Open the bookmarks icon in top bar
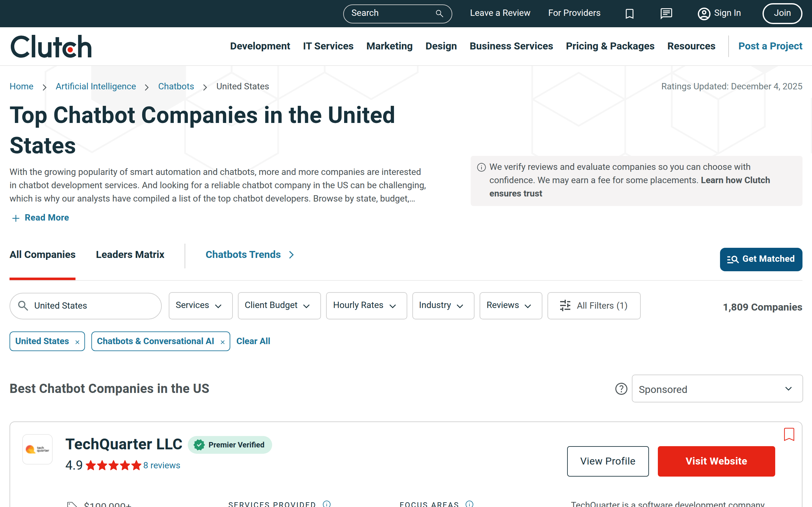This screenshot has height=507, width=812. [x=630, y=13]
